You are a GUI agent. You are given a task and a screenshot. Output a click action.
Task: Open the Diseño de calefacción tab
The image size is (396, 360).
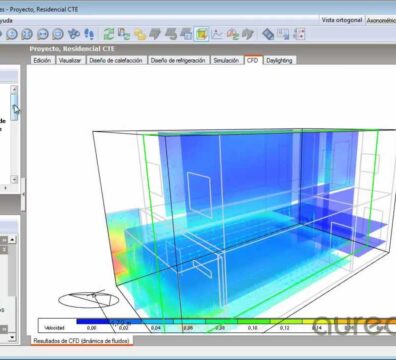point(116,60)
